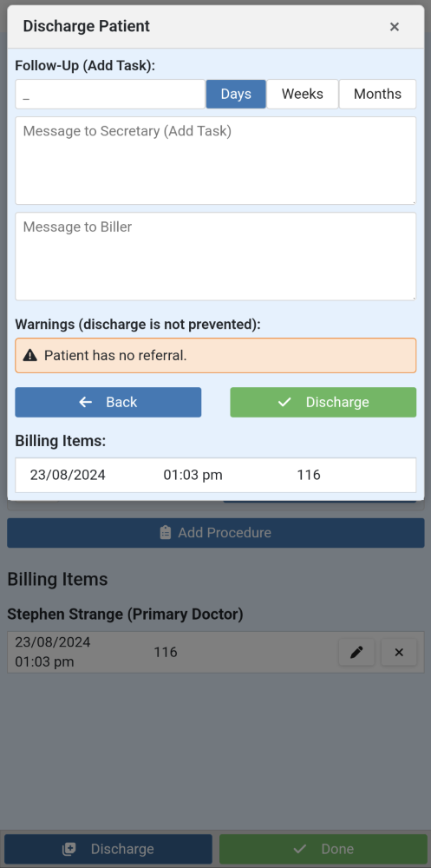The height and width of the screenshot is (868, 431).
Task: Select Weeks as follow-up unit
Action: coord(303,94)
